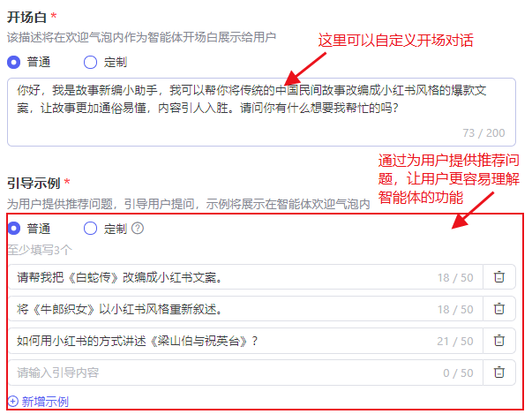Delete the 《牛郎织女》 example row
The image size is (532, 414).
pyautogui.click(x=498, y=309)
